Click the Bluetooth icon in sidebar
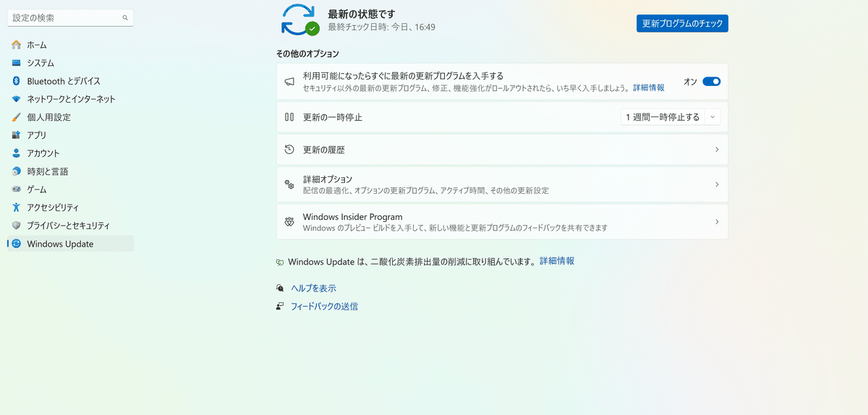Image resolution: width=868 pixels, height=415 pixels. (16, 81)
